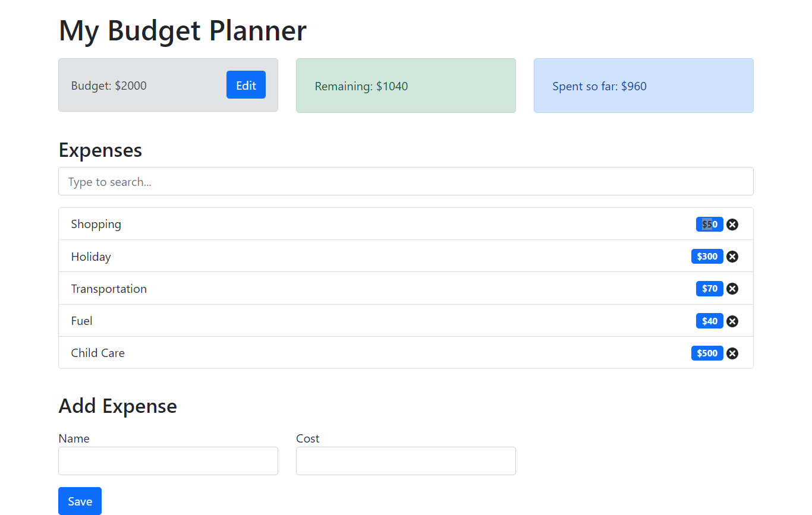Delete the Child Care expense

pos(732,353)
